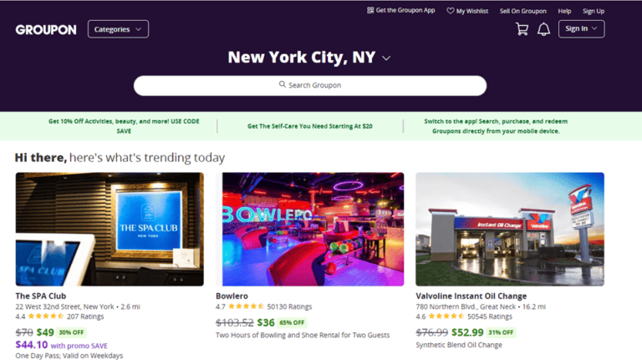The height and width of the screenshot is (364, 642).
Task: Open the notifications bell icon
Action: 543,29
